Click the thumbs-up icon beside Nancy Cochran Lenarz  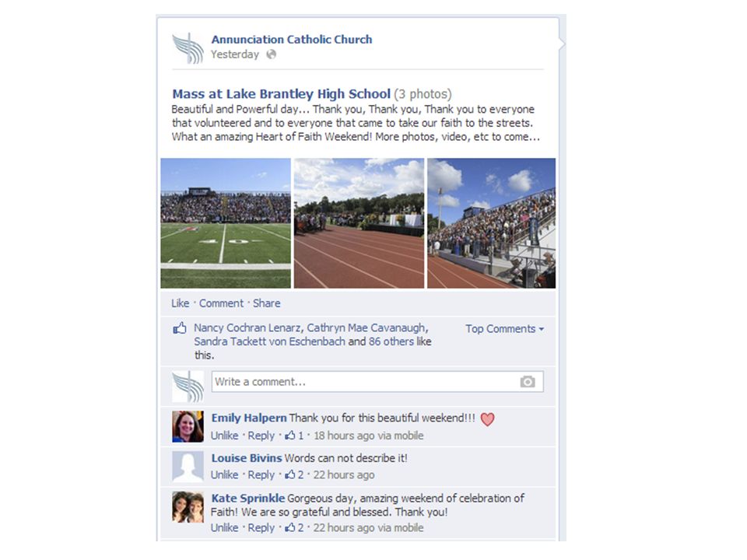pyautogui.click(x=180, y=328)
